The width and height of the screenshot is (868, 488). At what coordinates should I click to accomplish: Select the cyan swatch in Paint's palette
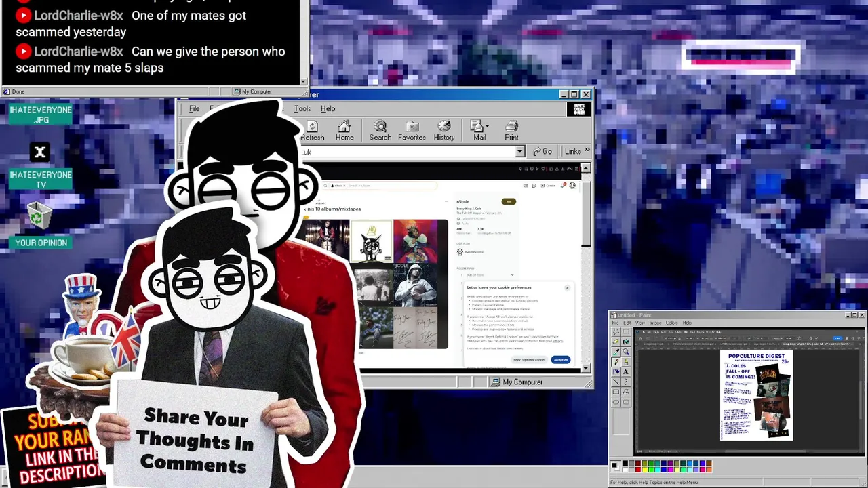(658, 469)
